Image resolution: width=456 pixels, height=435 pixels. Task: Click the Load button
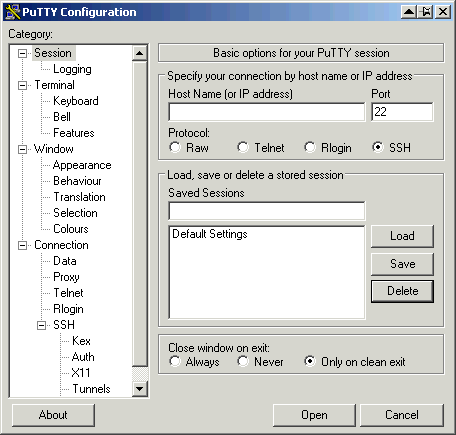402,236
